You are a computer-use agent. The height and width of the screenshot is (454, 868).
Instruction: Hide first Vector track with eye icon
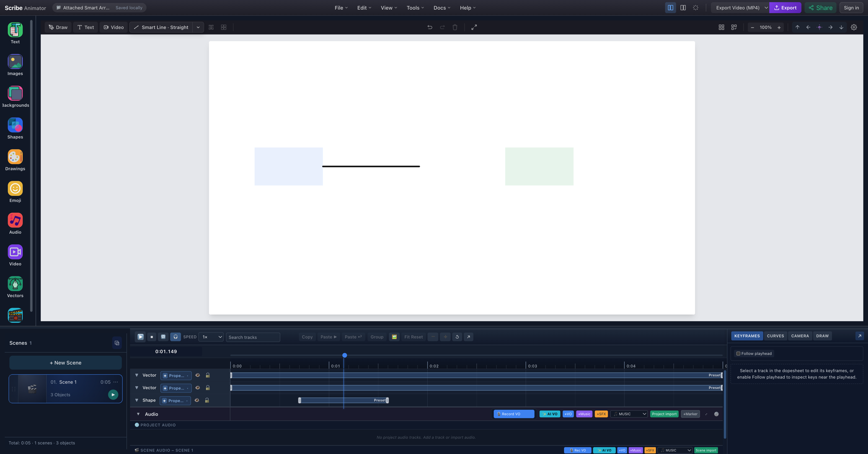click(198, 375)
